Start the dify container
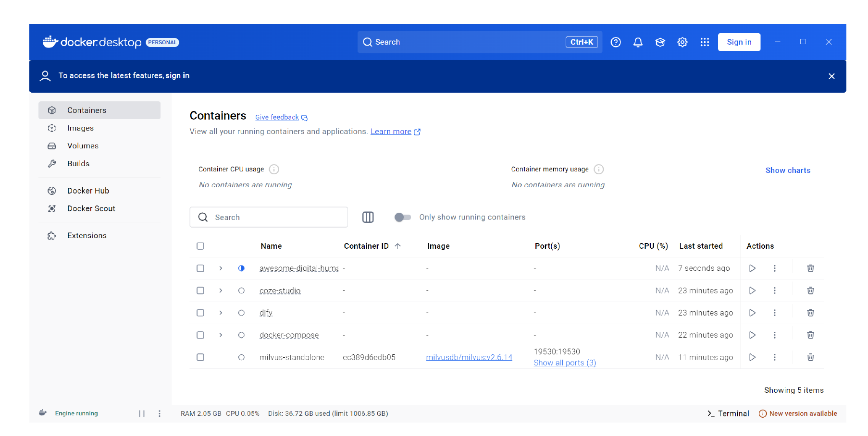Image resolution: width=868 pixels, height=436 pixels. pos(752,313)
